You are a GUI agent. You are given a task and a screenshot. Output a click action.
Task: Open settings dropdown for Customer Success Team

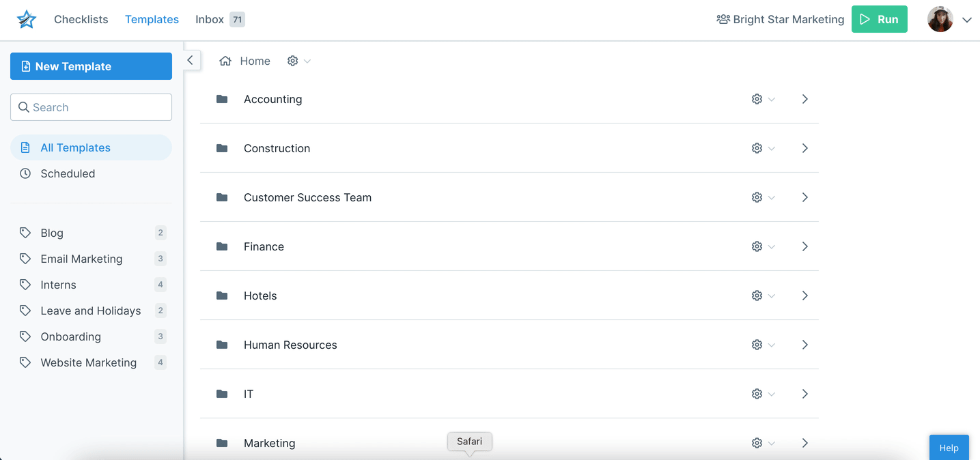click(763, 197)
